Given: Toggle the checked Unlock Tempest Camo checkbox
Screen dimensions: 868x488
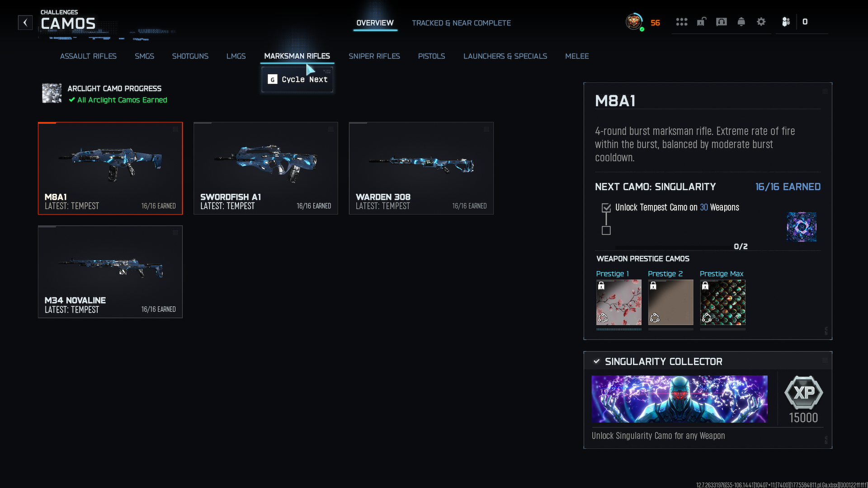Looking at the screenshot, I should [606, 208].
